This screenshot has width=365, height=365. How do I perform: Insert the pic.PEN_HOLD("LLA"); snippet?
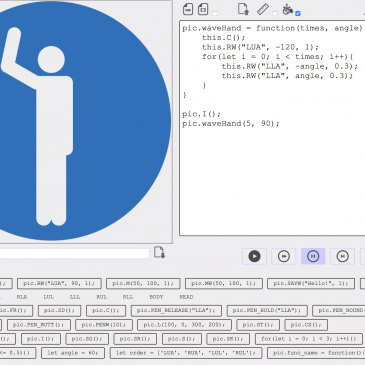[x=267, y=311]
